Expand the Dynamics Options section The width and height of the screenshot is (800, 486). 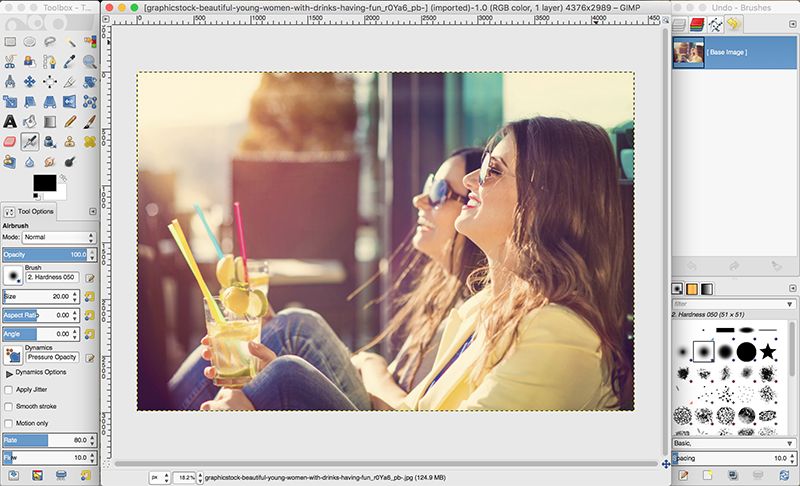coord(8,372)
